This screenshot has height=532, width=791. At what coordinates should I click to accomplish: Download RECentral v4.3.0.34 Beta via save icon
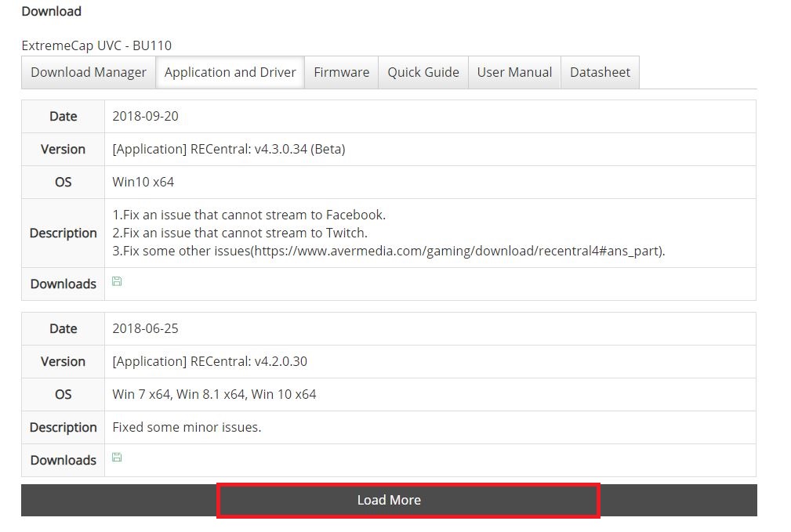(117, 281)
